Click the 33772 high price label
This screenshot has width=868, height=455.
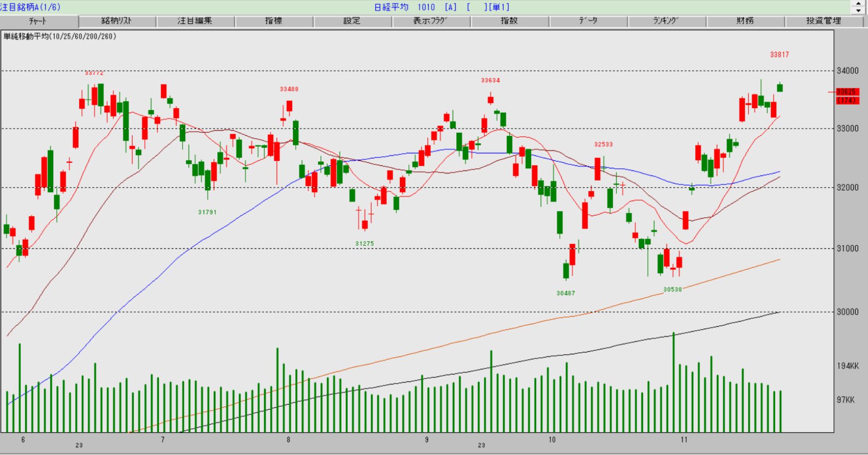pyautogui.click(x=94, y=73)
